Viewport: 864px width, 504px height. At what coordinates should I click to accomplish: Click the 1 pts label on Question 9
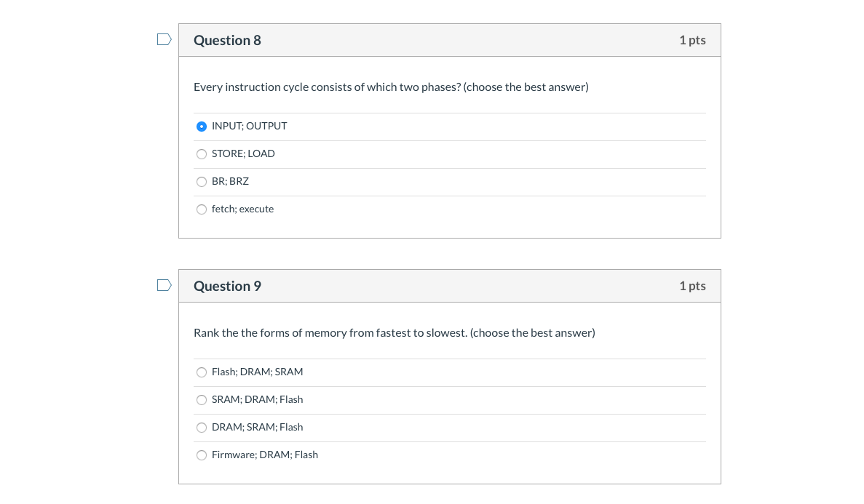click(x=692, y=286)
